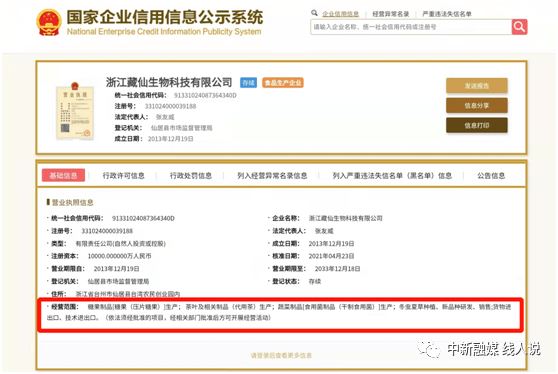This screenshot has width=558, height=374.
Task: Click the 经营范围 business scope text
Action: click(279, 312)
